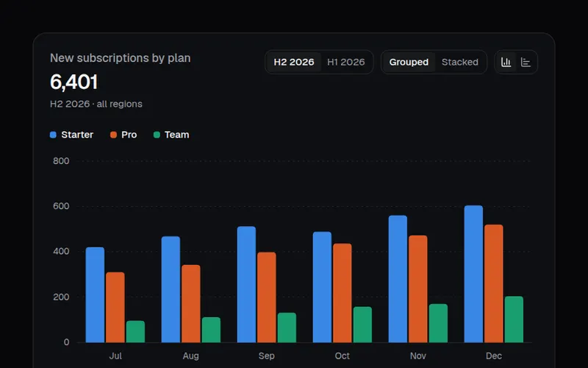This screenshot has width=588, height=368.
Task: Select the H1 2026 period
Action: 345,62
